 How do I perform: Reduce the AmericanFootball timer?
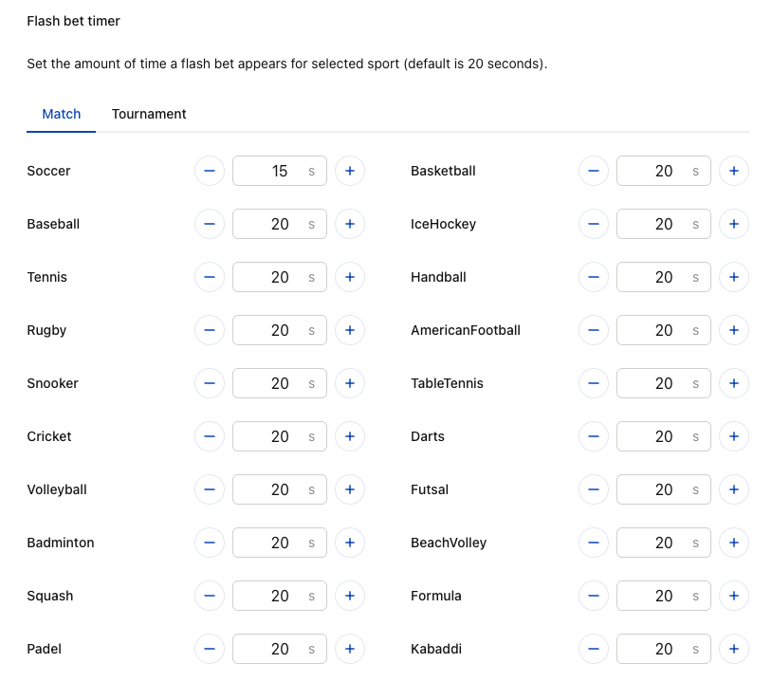coord(594,330)
